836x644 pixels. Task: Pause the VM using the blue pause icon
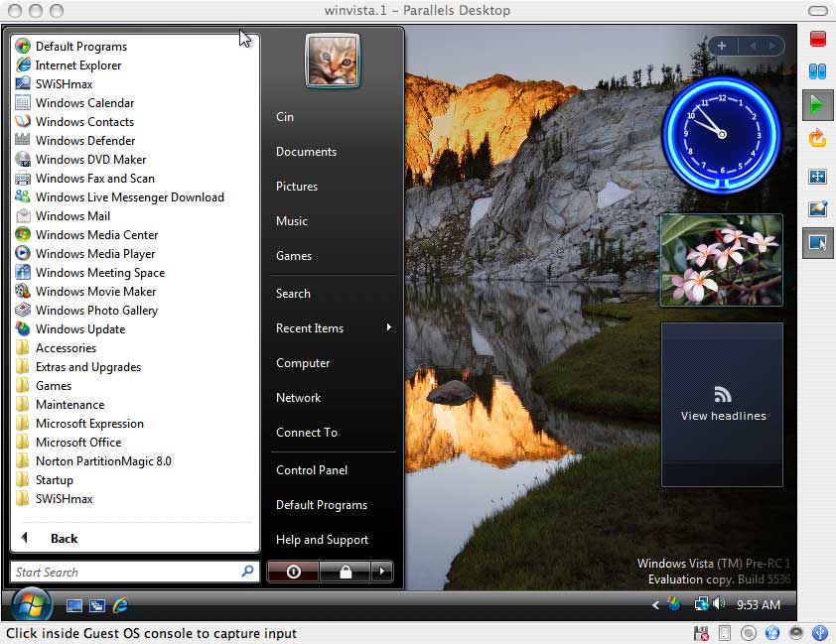tap(817, 71)
